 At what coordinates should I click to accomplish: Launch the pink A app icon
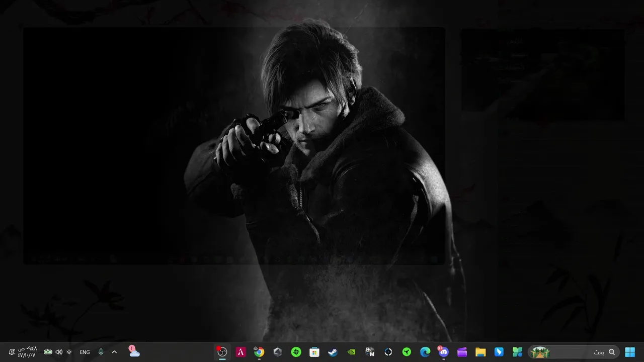(240, 352)
